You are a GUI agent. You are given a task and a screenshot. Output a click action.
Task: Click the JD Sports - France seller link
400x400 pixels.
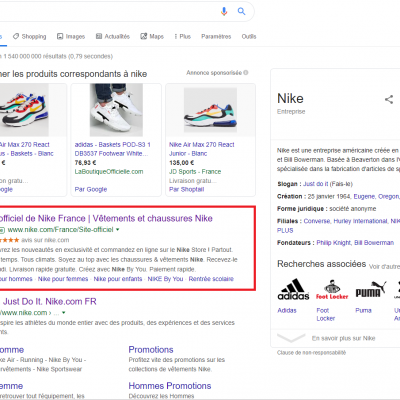(195, 172)
